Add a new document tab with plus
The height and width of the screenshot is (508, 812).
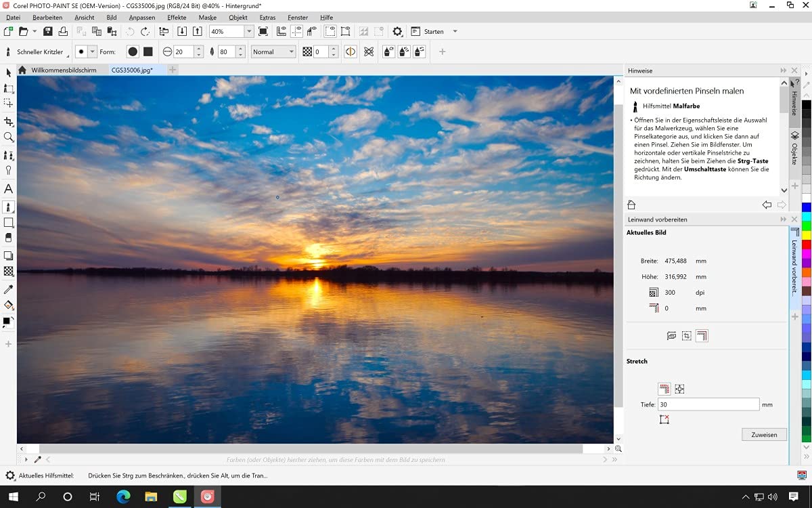point(173,70)
